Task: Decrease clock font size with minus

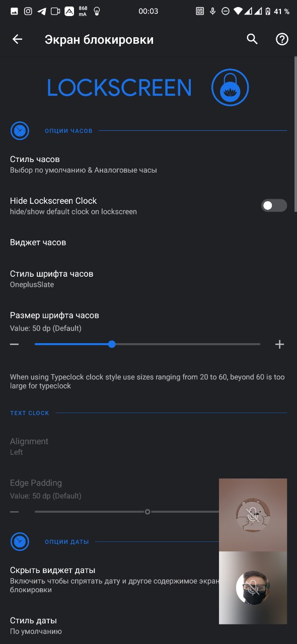Action: [x=14, y=344]
